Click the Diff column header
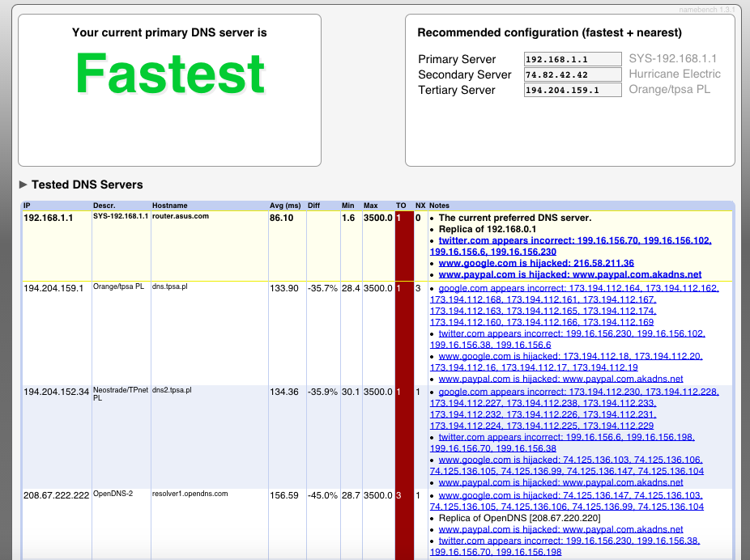Image resolution: width=750 pixels, height=560 pixels. point(313,206)
